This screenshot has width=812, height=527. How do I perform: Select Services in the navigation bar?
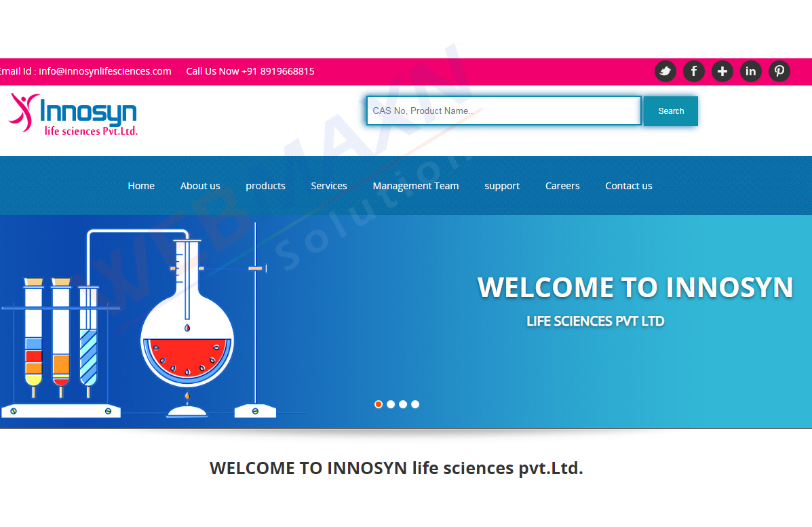click(x=329, y=186)
